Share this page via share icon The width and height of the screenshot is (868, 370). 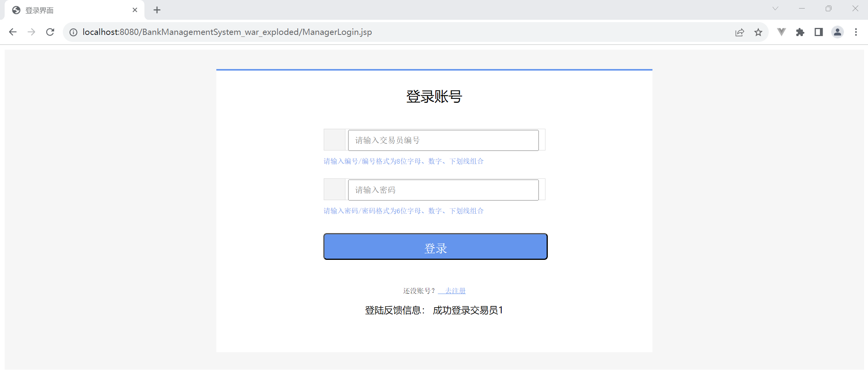(739, 32)
